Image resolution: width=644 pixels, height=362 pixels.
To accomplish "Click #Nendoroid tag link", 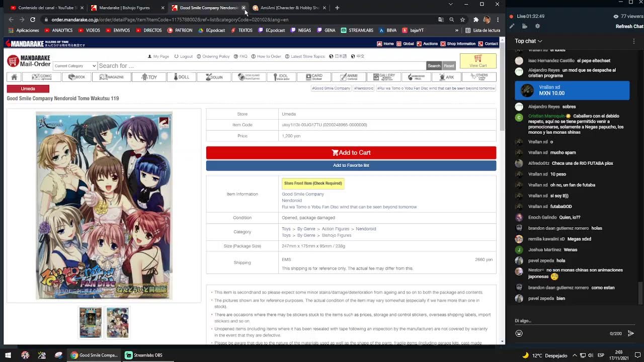I will coord(363,88).
